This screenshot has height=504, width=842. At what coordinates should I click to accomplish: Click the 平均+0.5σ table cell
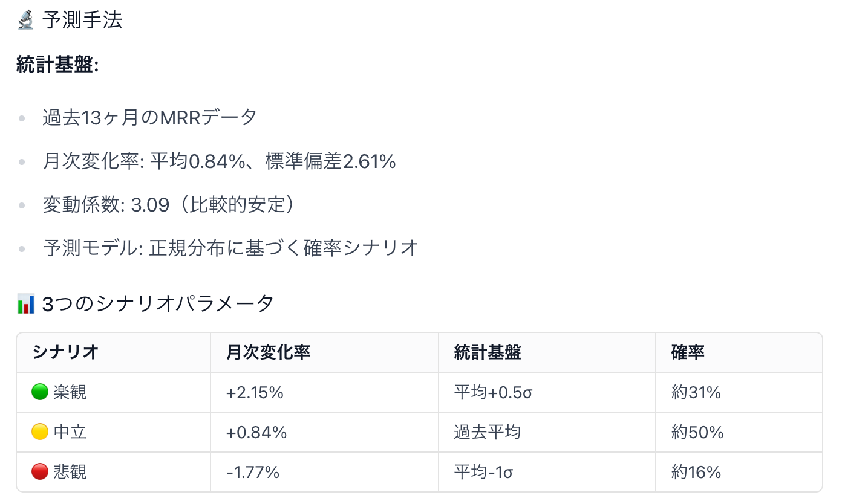pyautogui.click(x=493, y=393)
